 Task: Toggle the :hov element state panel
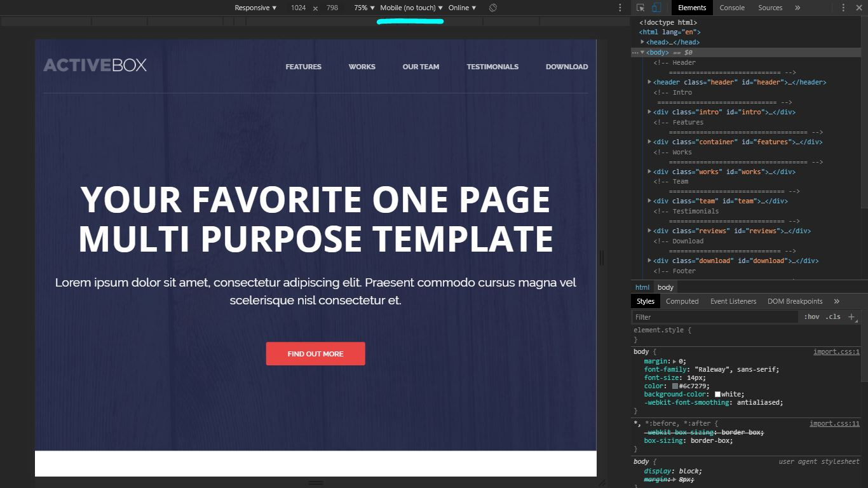pos(811,316)
